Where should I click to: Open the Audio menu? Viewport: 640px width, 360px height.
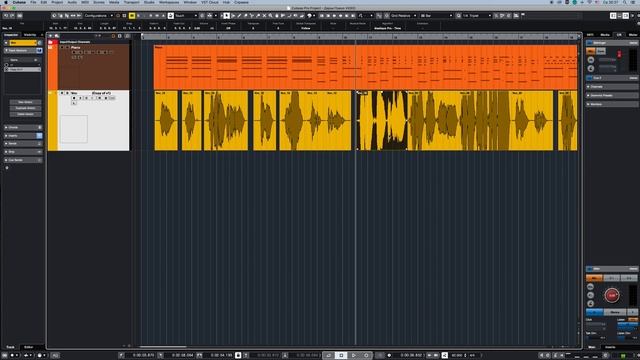click(x=72, y=2)
